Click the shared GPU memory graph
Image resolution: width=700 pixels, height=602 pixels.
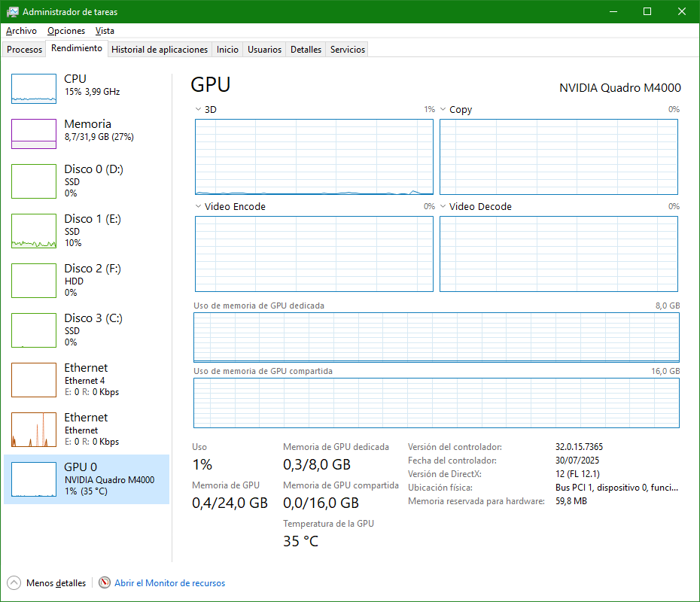point(436,403)
